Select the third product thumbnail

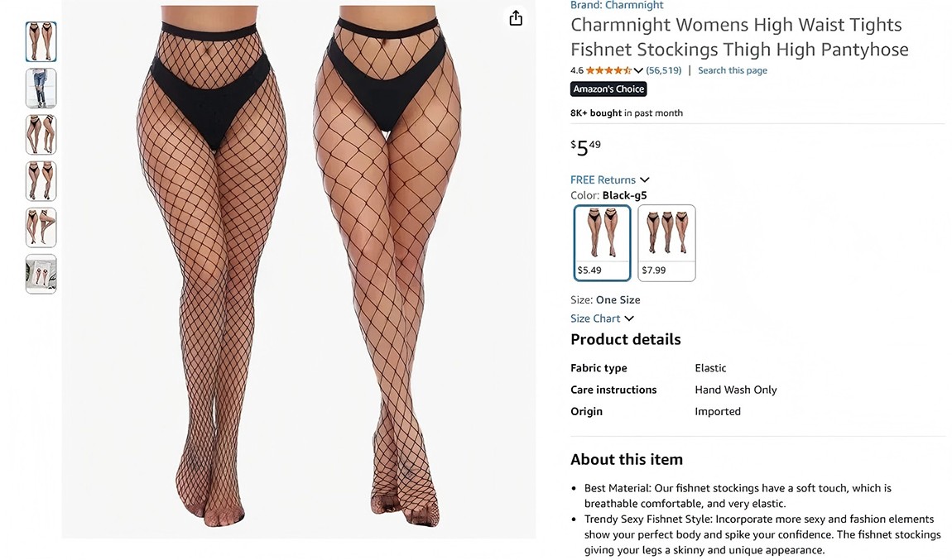(x=41, y=135)
